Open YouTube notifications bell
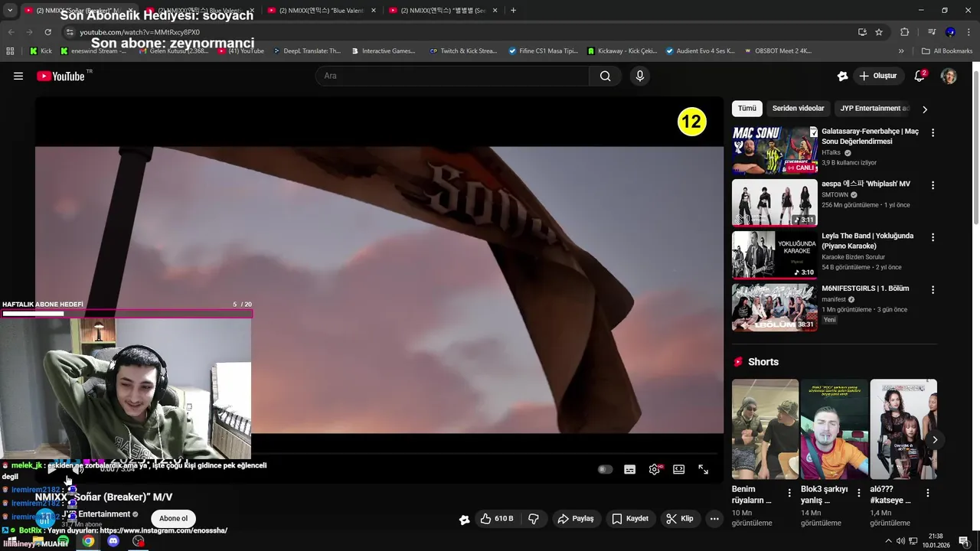980x551 pixels. pyautogui.click(x=920, y=76)
